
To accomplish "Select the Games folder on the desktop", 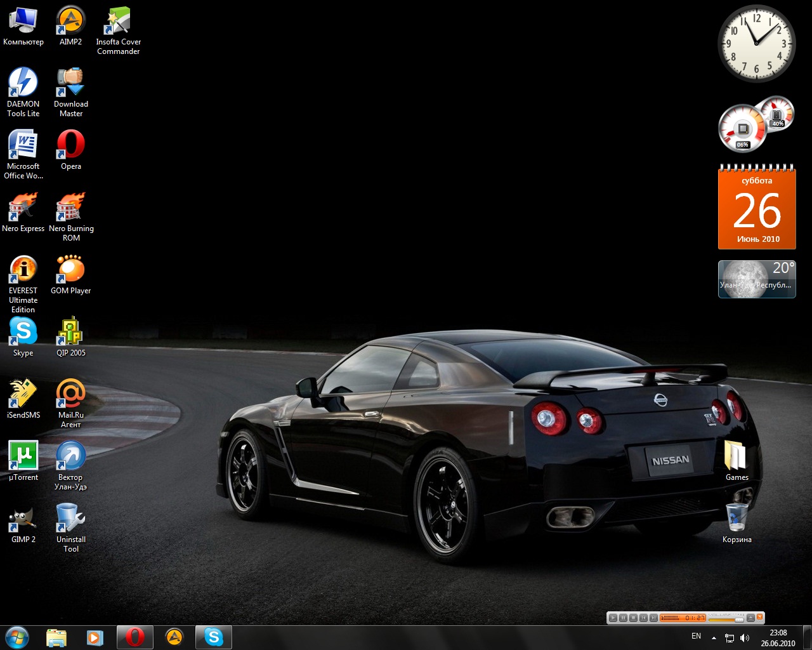I will click(x=737, y=456).
